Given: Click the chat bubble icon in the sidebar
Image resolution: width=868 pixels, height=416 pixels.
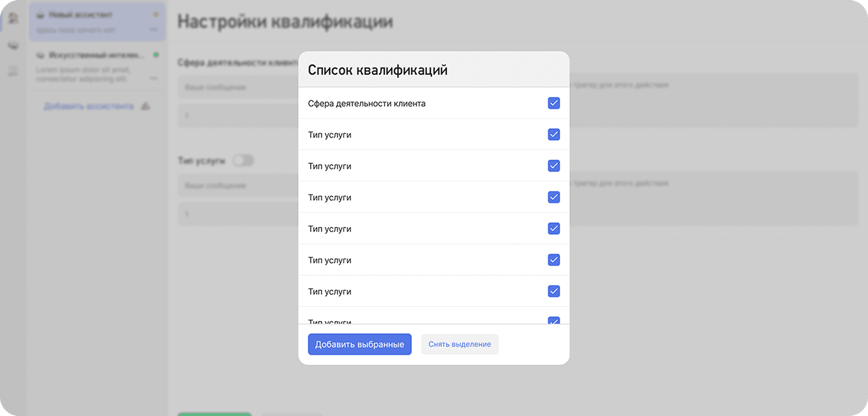Looking at the screenshot, I should click(x=13, y=45).
